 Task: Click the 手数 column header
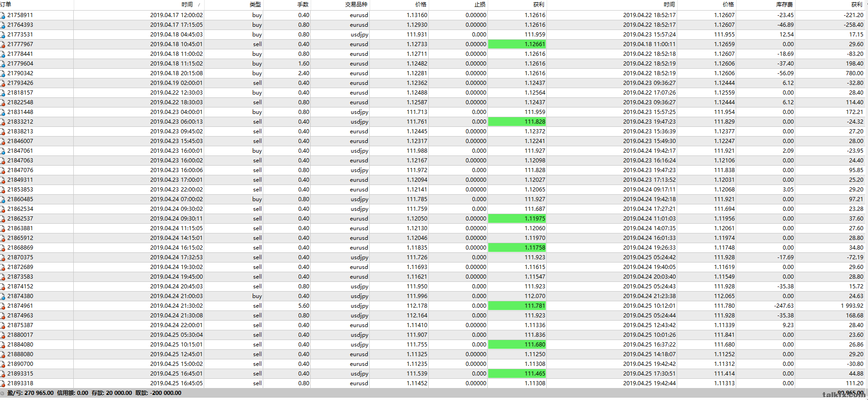coord(287,5)
